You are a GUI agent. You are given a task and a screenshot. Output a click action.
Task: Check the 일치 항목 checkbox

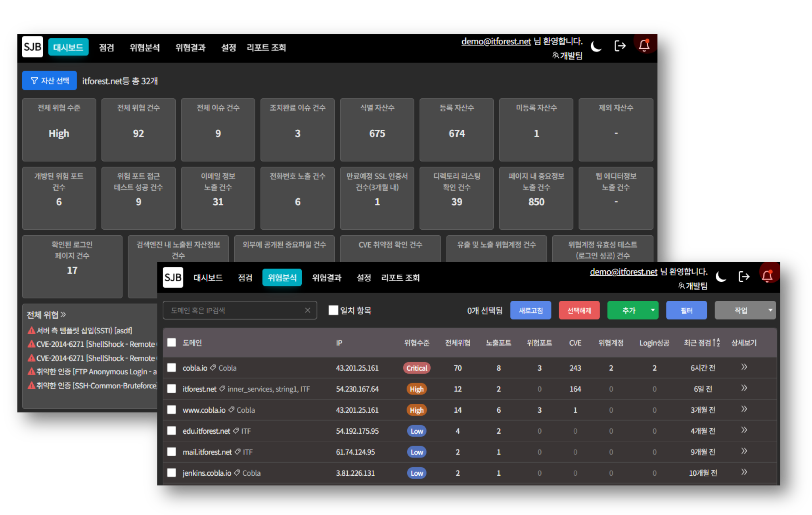click(333, 310)
